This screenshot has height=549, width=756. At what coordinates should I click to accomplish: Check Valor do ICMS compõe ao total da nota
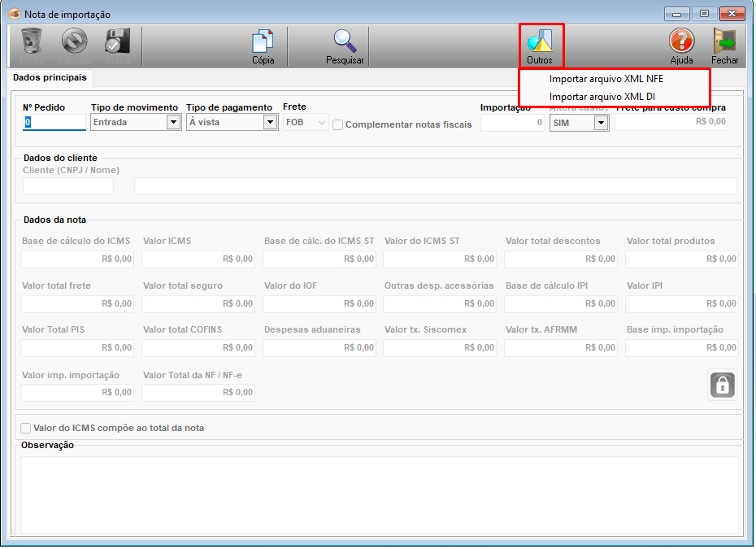pos(26,428)
